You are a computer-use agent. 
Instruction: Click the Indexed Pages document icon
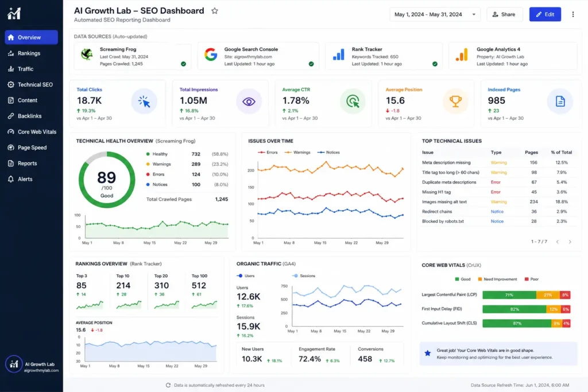coord(560,102)
